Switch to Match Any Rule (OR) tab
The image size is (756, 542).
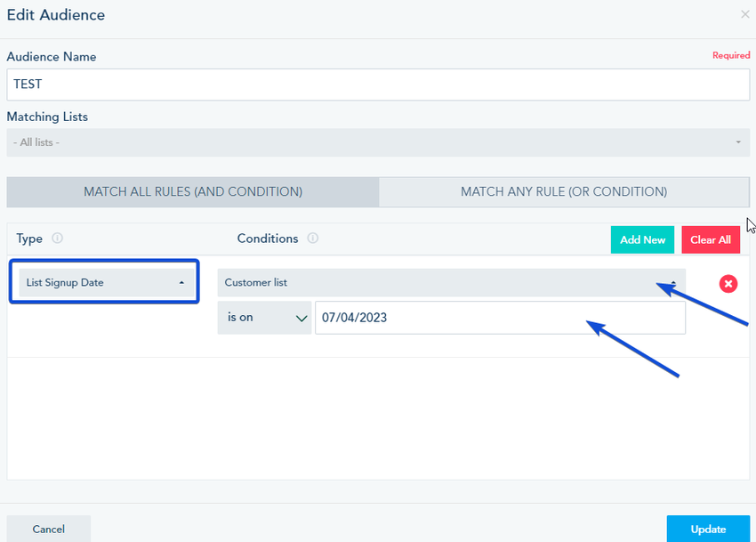(x=564, y=191)
